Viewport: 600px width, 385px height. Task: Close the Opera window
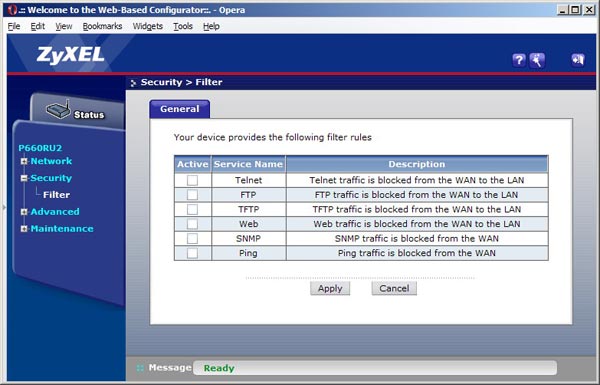point(589,10)
